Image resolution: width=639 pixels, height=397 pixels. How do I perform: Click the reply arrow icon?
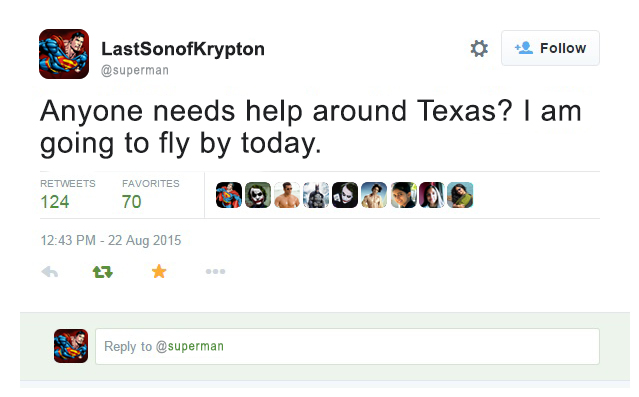(50, 271)
